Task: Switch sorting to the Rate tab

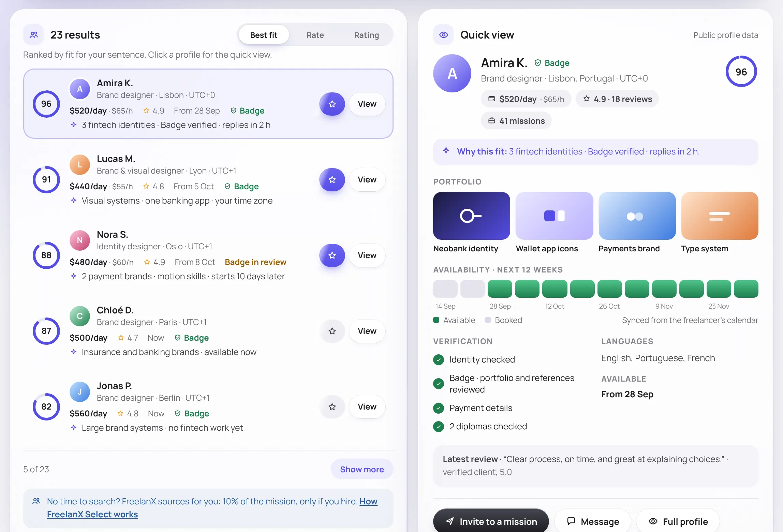Action: [315, 35]
